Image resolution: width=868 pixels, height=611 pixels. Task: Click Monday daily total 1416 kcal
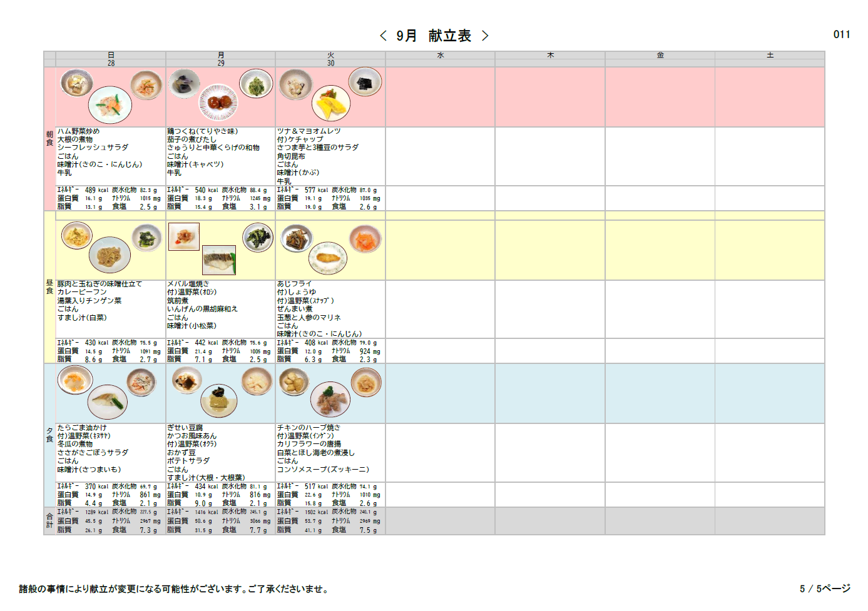[x=206, y=512]
